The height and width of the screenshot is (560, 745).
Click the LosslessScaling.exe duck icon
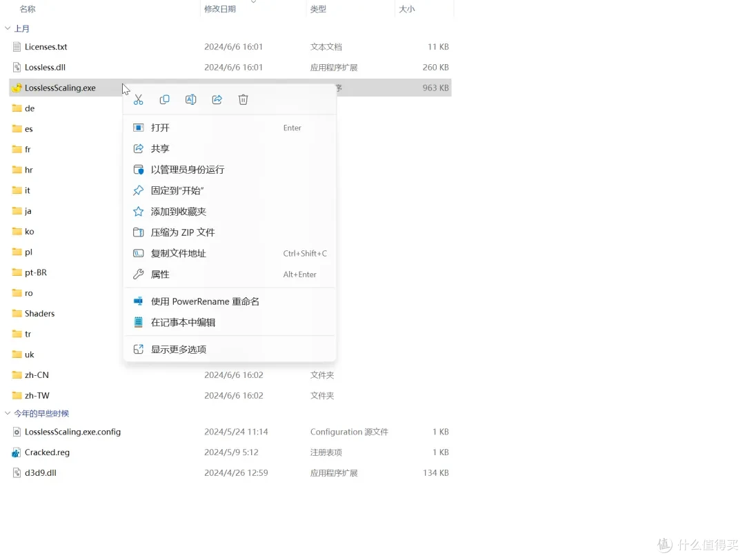pyautogui.click(x=17, y=88)
